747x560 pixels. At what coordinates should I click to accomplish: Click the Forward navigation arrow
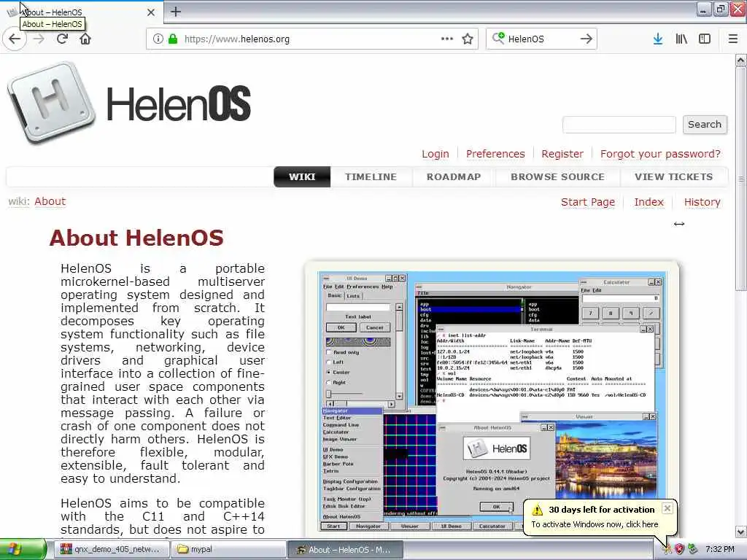[39, 39]
